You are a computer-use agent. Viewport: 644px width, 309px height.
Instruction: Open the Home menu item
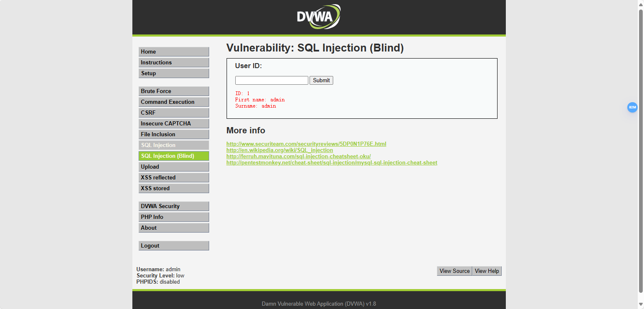pyautogui.click(x=173, y=51)
